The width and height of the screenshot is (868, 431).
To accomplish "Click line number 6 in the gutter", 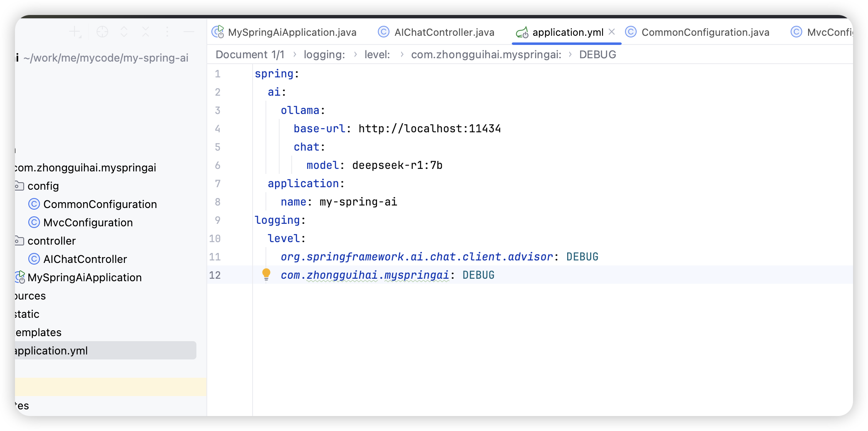I will (217, 165).
